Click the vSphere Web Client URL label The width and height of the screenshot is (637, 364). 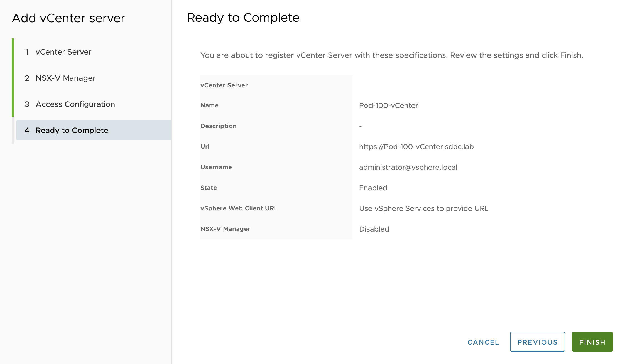pyautogui.click(x=239, y=208)
